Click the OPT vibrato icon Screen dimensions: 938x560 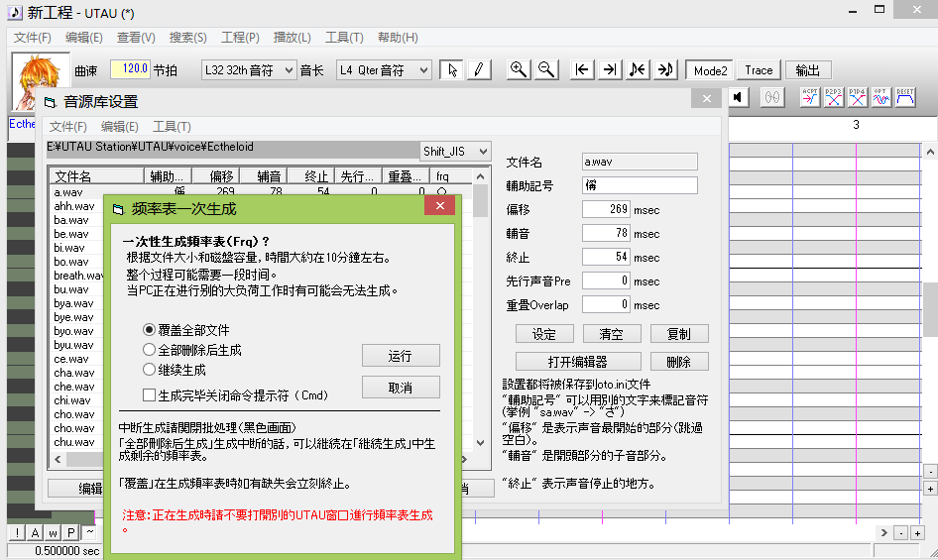881,97
